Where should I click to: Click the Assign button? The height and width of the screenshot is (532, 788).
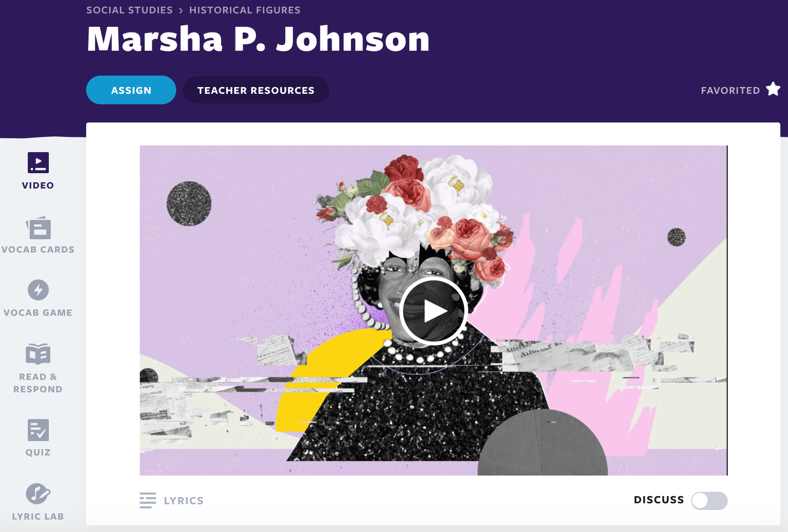tap(131, 90)
